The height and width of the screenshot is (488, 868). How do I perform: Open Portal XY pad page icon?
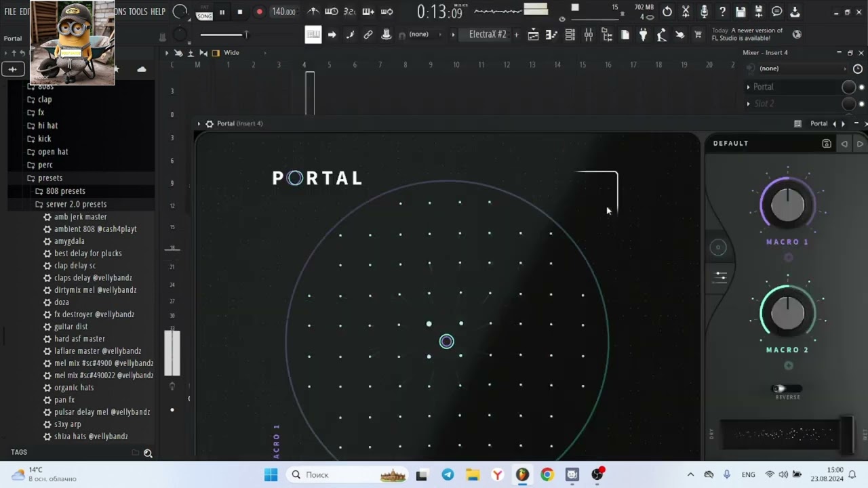point(718,247)
